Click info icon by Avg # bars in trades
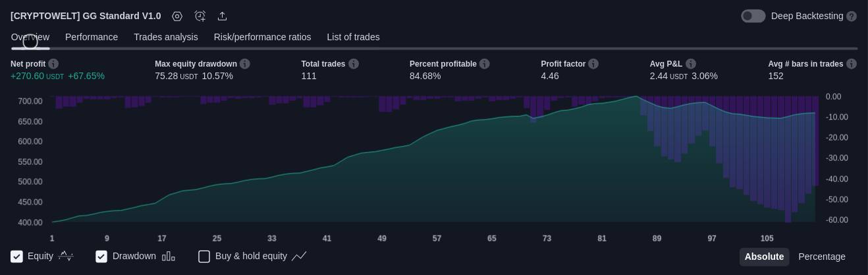Viewport: 868px width, 275px height. [852, 64]
